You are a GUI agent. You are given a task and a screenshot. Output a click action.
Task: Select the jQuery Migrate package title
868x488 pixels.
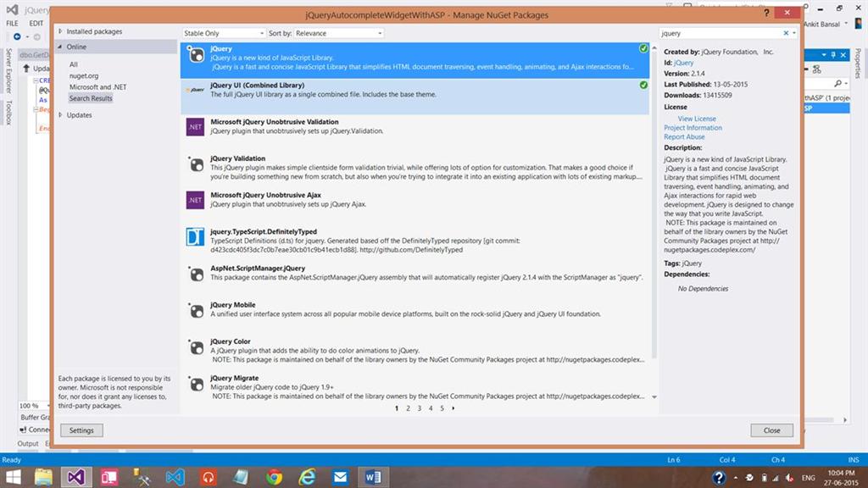coord(234,378)
